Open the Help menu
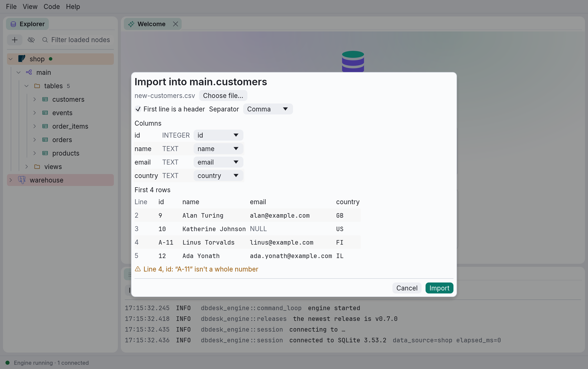Viewport: 588px width, 369px height. tap(73, 7)
